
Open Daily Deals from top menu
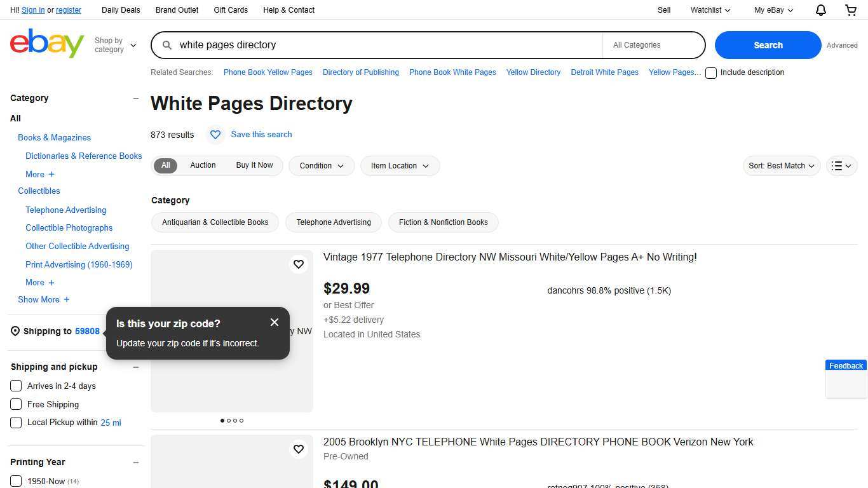point(121,10)
